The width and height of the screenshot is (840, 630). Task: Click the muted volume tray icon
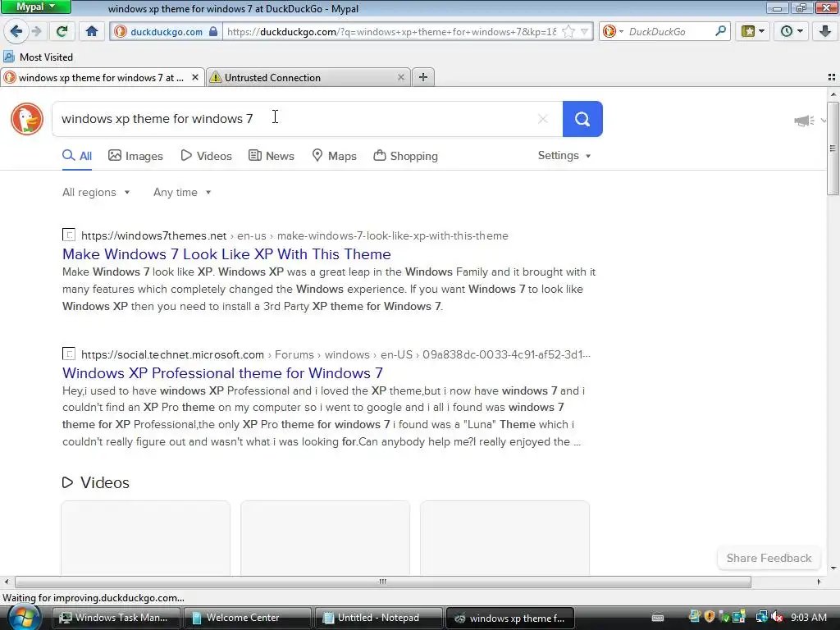[x=778, y=618]
